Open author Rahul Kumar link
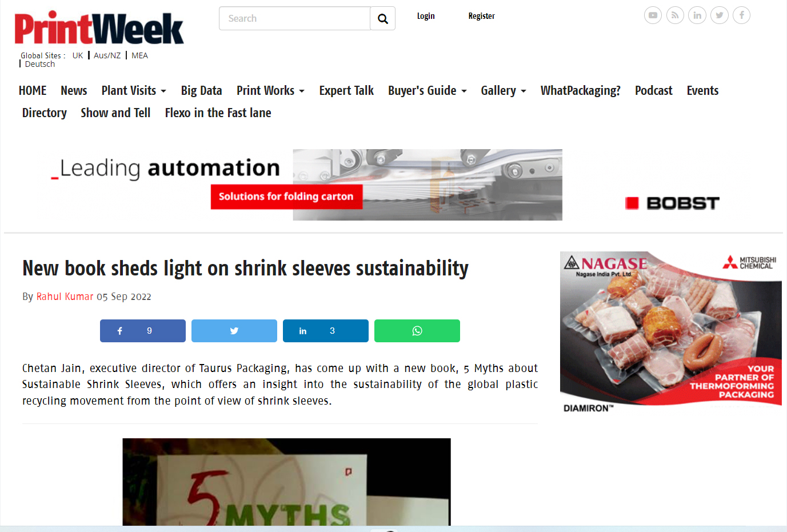 point(65,297)
